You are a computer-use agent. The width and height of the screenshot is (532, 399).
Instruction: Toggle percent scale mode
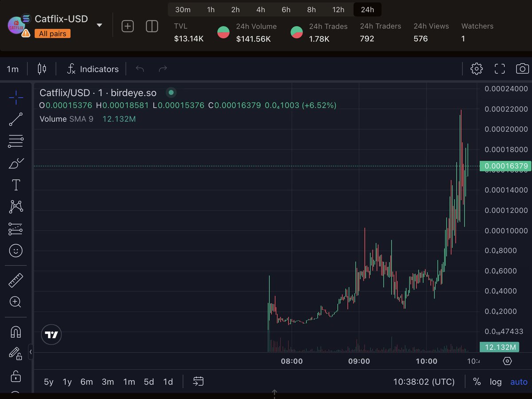[x=477, y=382]
